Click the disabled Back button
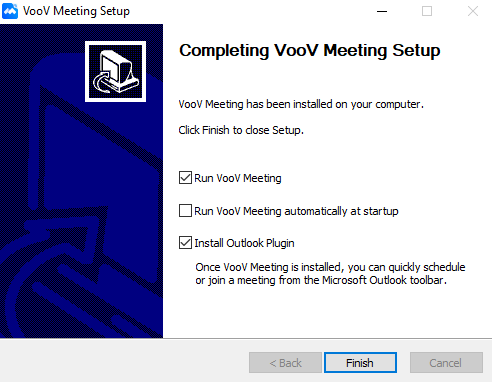The height and width of the screenshot is (382, 492). (285, 362)
